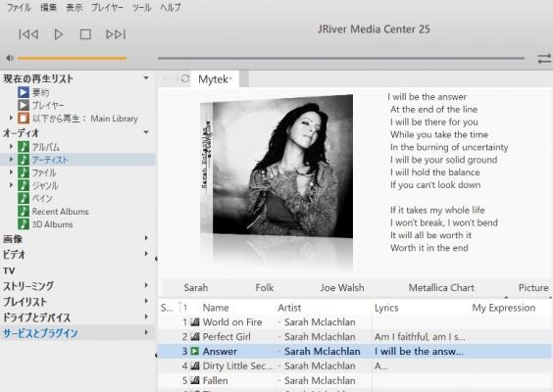This screenshot has height=392, width=553.
Task: Stop playback with the square stop button
Action: pos(85,34)
